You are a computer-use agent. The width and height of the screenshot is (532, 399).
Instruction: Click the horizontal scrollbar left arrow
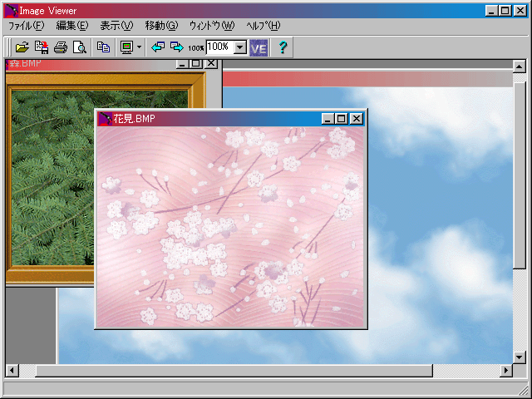pos(12,370)
